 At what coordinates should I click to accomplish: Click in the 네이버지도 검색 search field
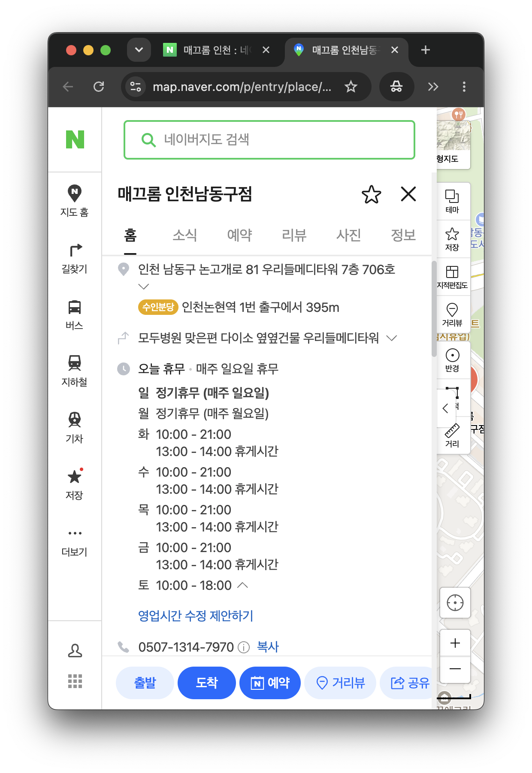(x=269, y=140)
